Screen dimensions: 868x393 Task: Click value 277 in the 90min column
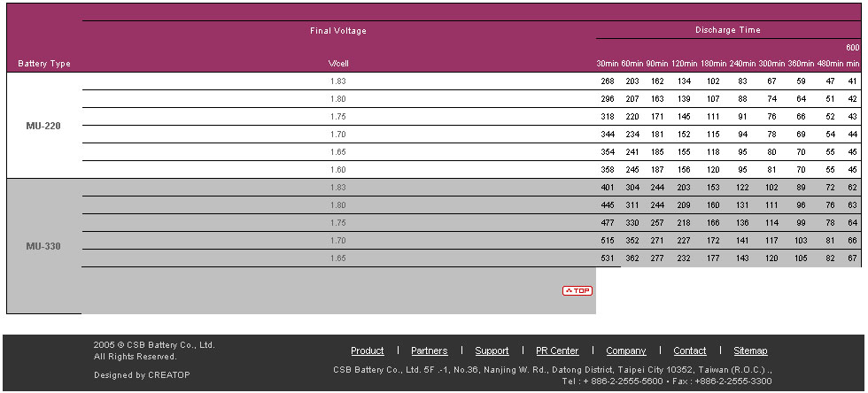pos(657,258)
